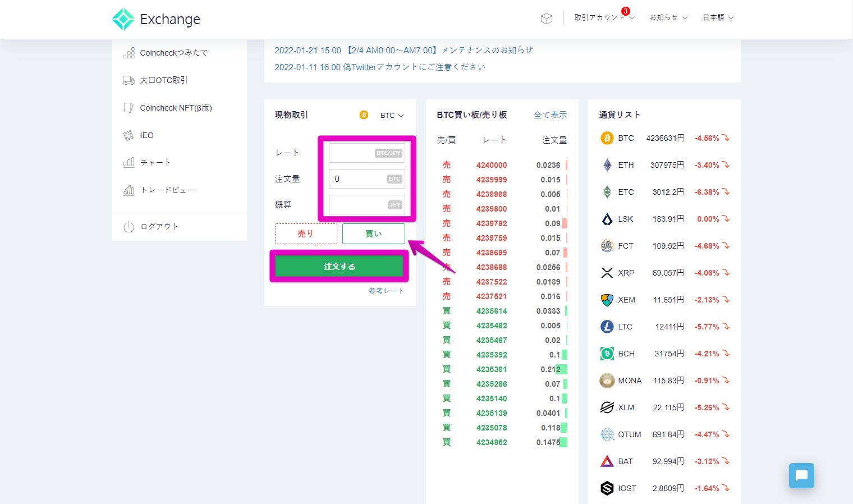Select the 売り order side
The image size is (853, 504).
tap(306, 233)
